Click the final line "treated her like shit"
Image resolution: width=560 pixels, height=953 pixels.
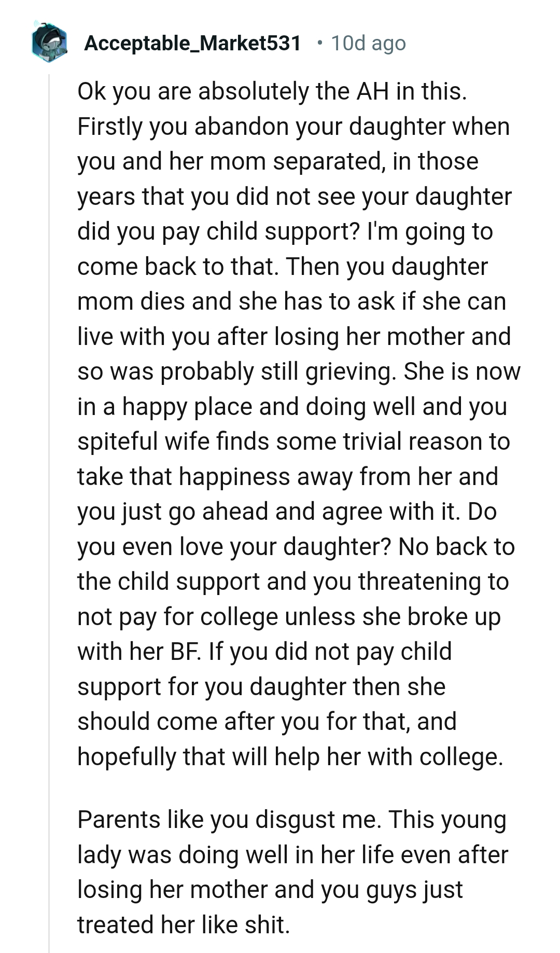[x=183, y=925]
